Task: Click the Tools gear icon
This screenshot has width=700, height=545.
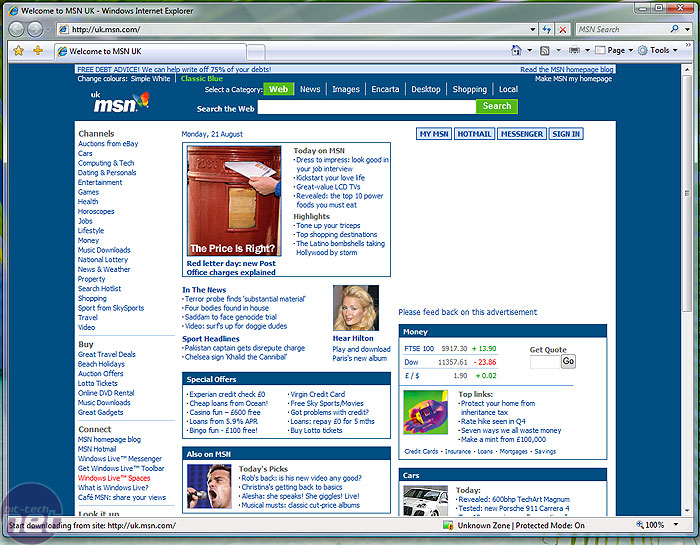Action: pos(642,50)
